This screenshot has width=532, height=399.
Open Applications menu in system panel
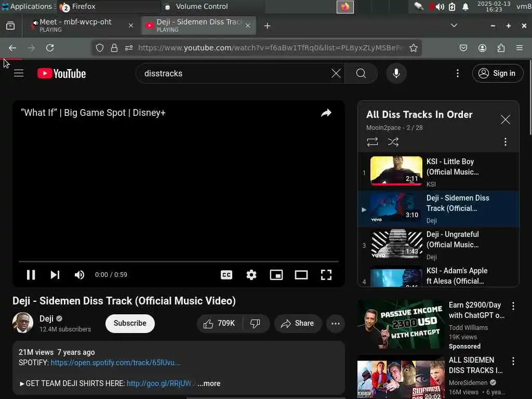click(28, 6)
